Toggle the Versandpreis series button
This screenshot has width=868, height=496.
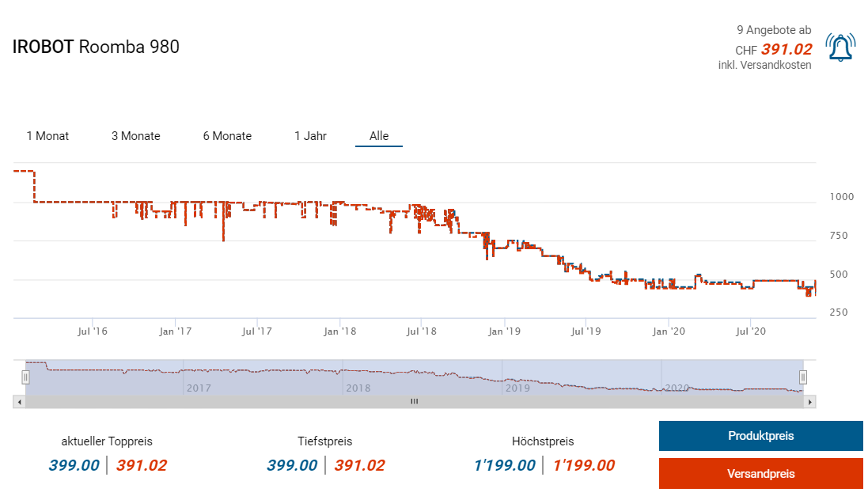(x=760, y=474)
